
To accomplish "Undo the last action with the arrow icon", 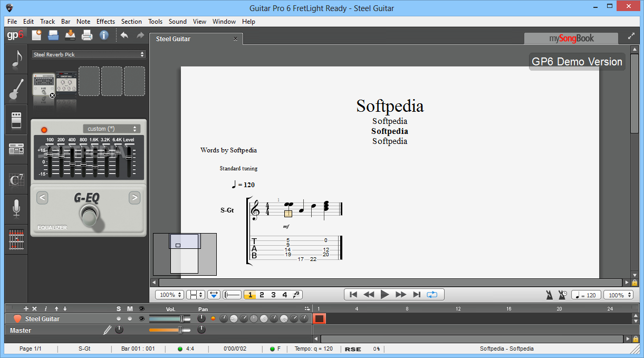I will 124,35.
